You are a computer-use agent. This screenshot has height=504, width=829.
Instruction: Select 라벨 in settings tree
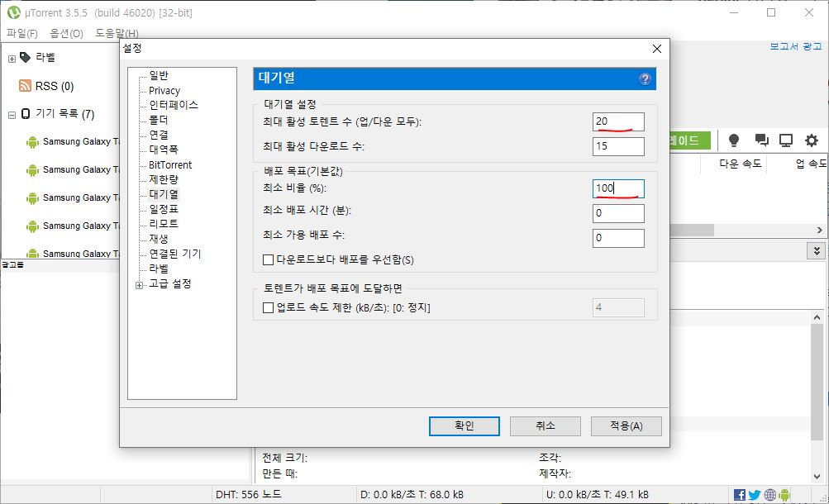(159, 269)
